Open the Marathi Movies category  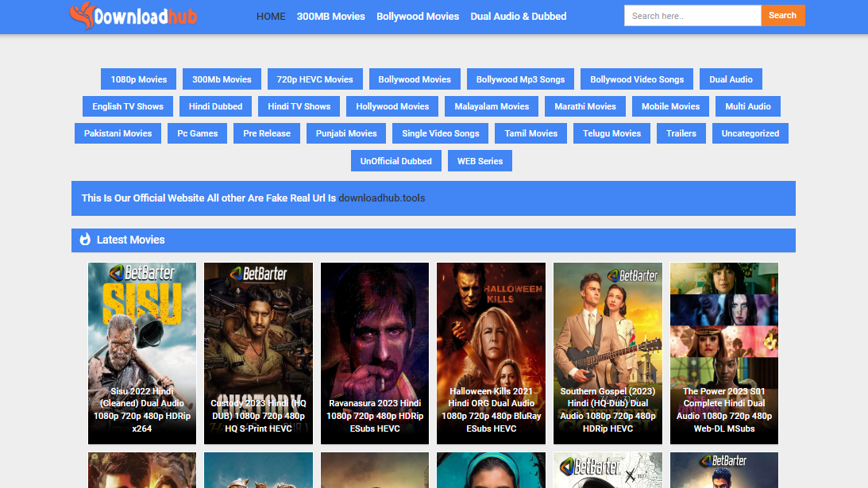pyautogui.click(x=585, y=106)
